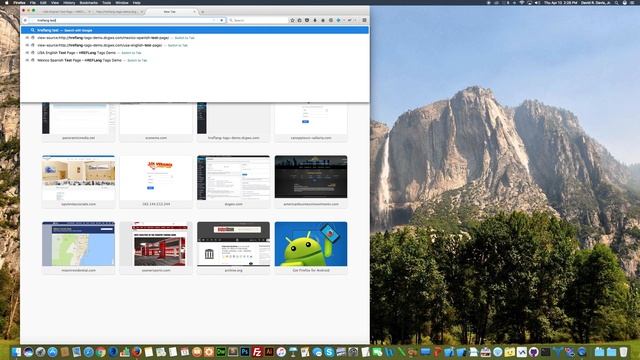The width and height of the screenshot is (640, 360).
Task: Open Calendar from the dock
Action: 185,352
